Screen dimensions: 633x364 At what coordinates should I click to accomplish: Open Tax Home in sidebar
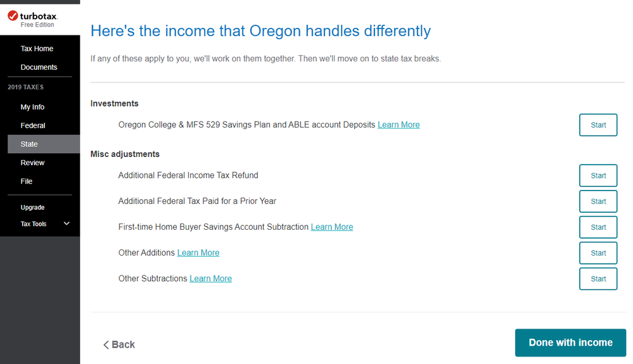tap(37, 49)
